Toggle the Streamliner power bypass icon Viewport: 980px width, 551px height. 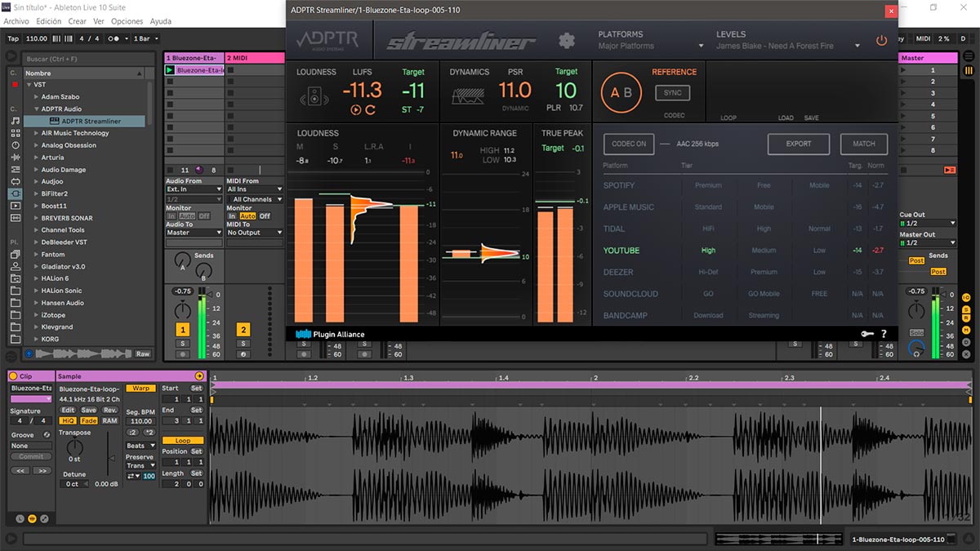[881, 40]
